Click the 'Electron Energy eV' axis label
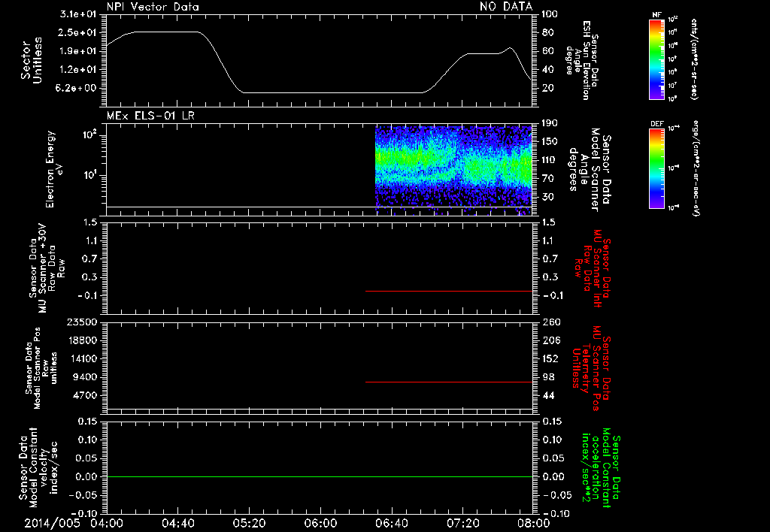This screenshot has height=532, width=770. point(54,169)
